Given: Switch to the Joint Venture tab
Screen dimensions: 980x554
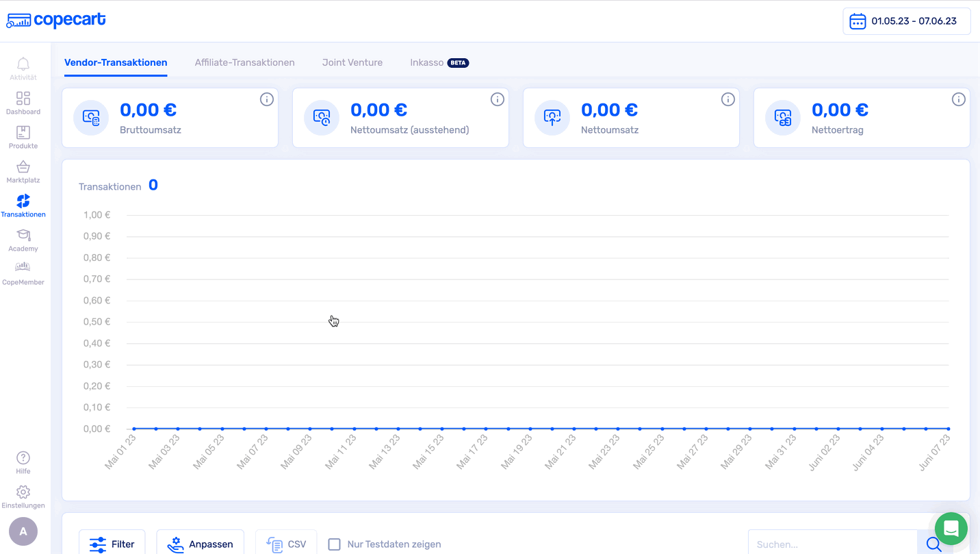Looking at the screenshot, I should [352, 62].
